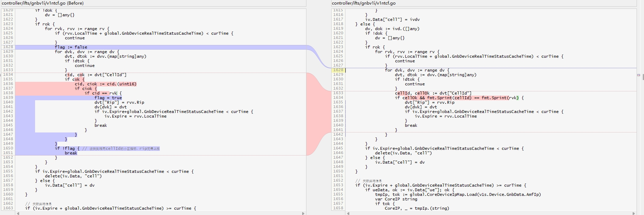The image size is (644, 215).
Task: Click the overview ruler change marker
Action: tap(639, 75)
